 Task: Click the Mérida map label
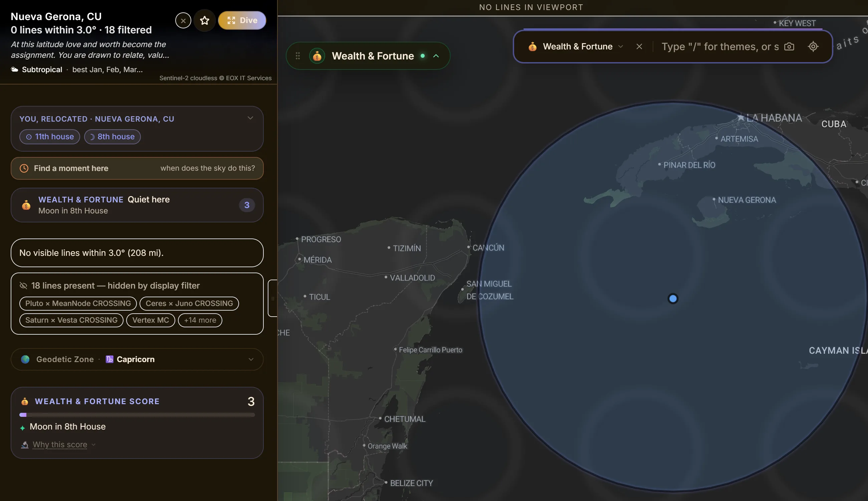[318, 260]
